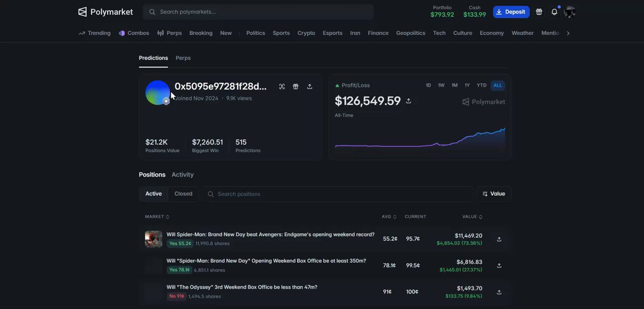644x309 pixels.
Task: Go to the Politics category
Action: [x=255, y=33]
